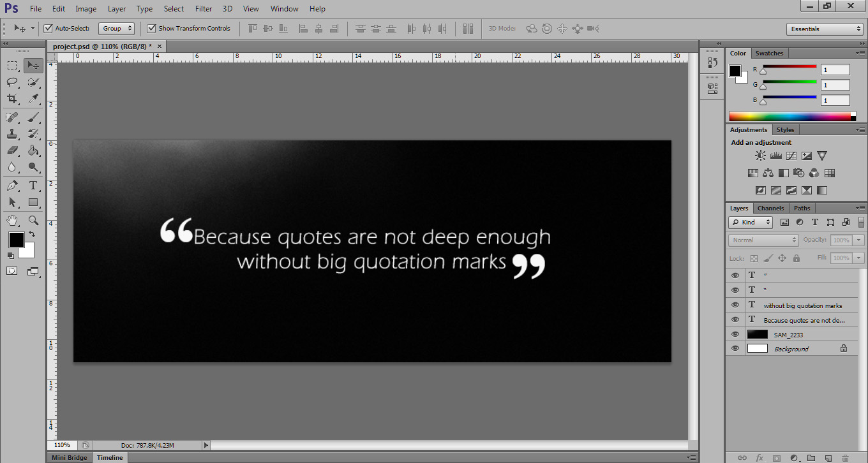Toggle visibility of the Background layer
The width and height of the screenshot is (868, 463).
pos(735,348)
